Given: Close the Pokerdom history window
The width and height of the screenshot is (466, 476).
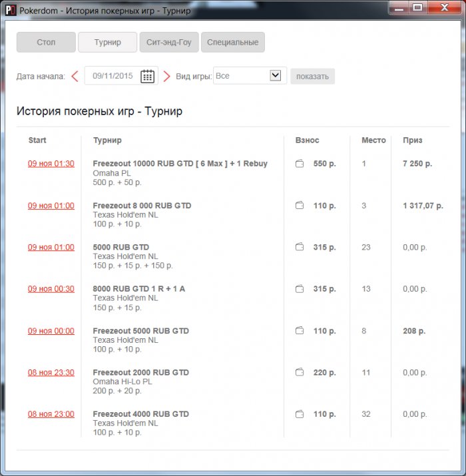Looking at the screenshot, I should (x=444, y=7).
